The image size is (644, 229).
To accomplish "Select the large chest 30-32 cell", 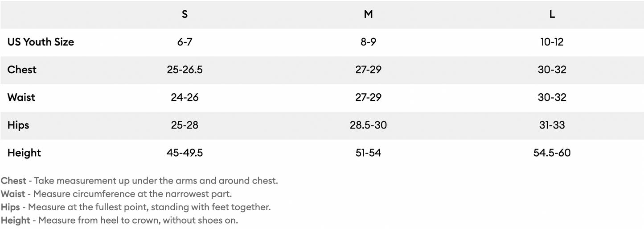I will 552,70.
